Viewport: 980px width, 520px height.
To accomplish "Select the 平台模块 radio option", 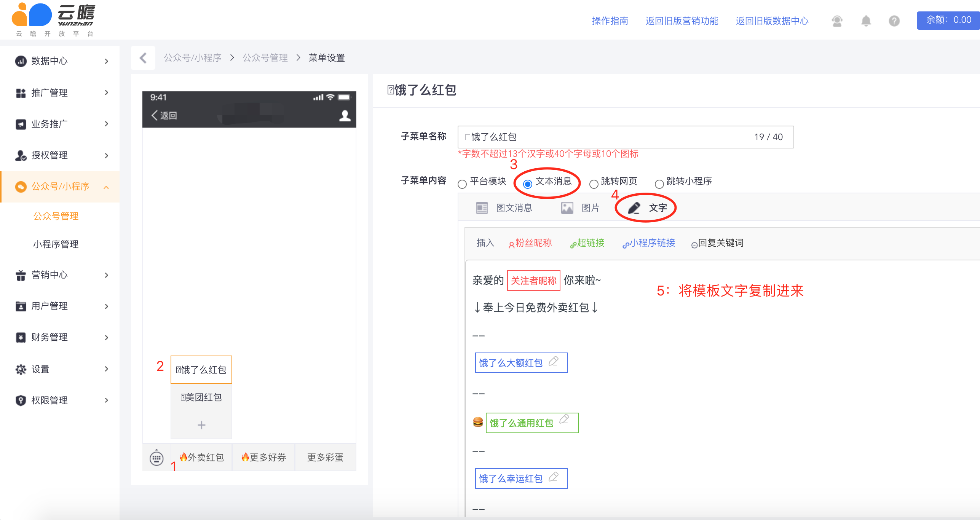I will click(x=462, y=184).
